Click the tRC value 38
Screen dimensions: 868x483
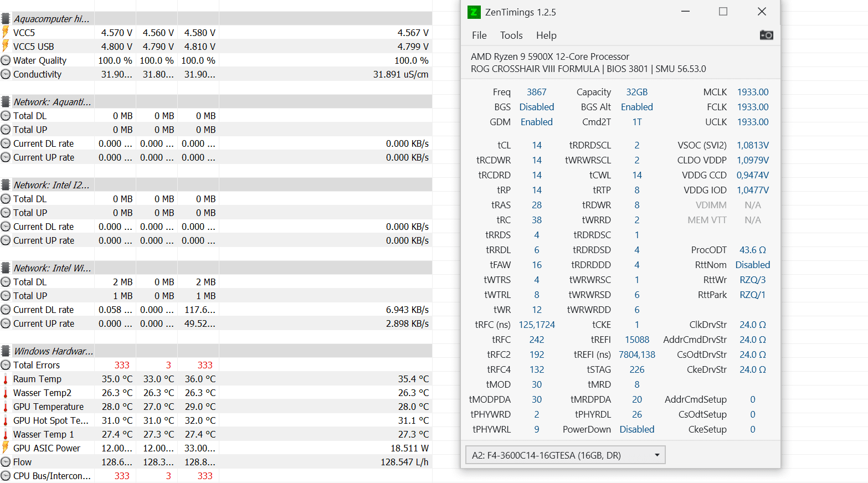[x=536, y=220]
